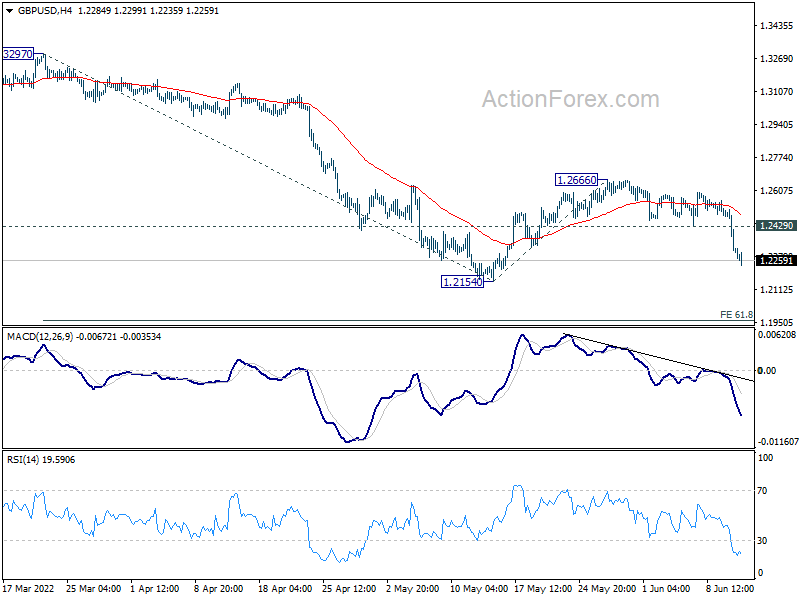Select the 1 Jun 04:00 time label
Screen dimensions: 800x600
click(x=666, y=589)
